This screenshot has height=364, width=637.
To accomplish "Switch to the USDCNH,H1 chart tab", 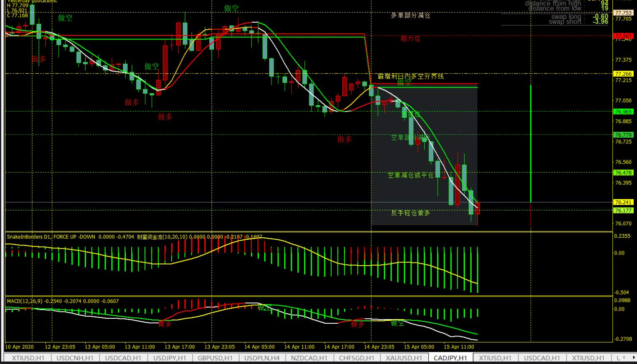I will click(75, 358).
